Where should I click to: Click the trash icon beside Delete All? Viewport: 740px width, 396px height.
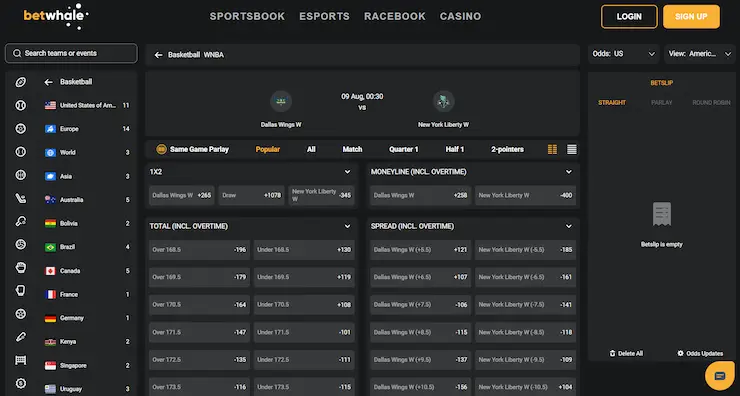point(612,354)
